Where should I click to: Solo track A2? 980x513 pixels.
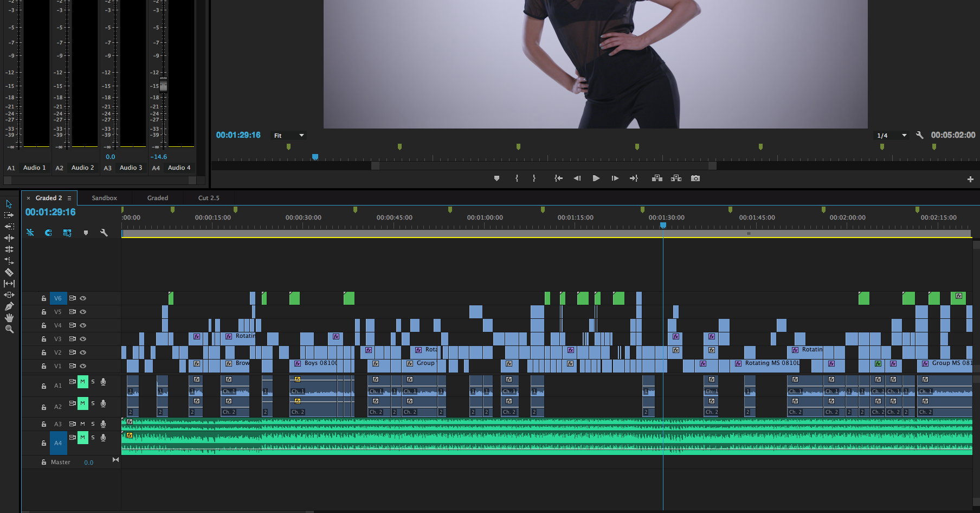pyautogui.click(x=93, y=403)
